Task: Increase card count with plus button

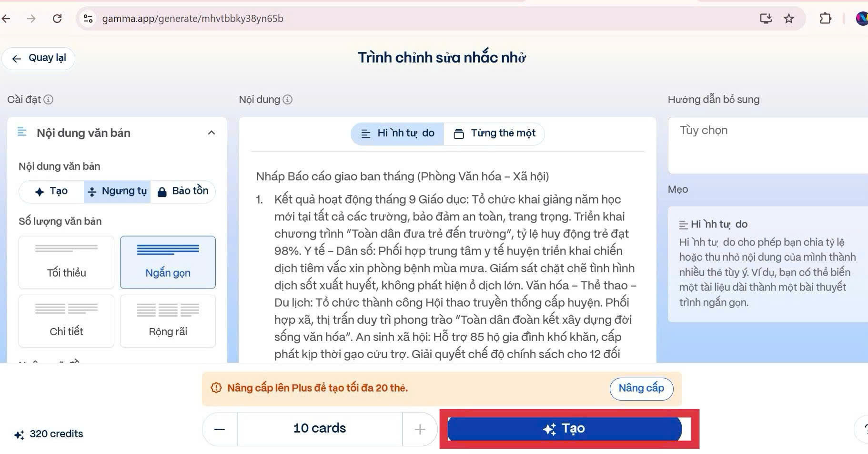Action: pyautogui.click(x=420, y=429)
